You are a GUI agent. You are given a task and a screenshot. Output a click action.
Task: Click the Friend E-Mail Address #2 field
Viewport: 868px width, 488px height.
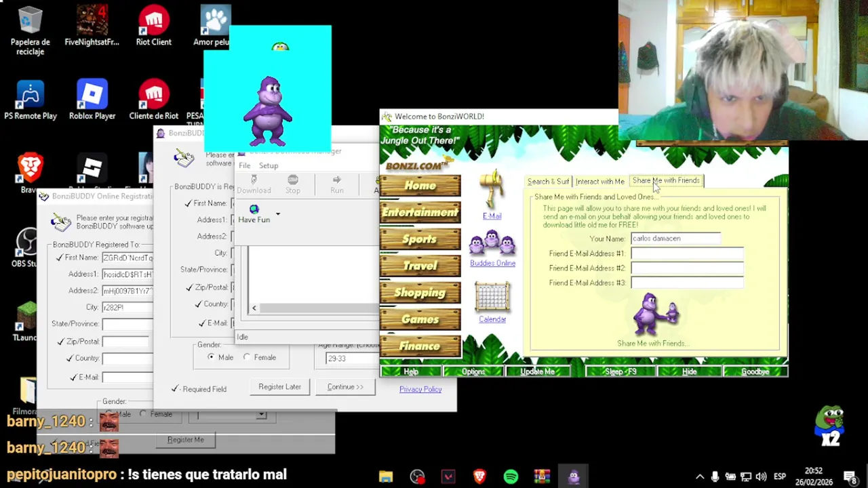[687, 268]
